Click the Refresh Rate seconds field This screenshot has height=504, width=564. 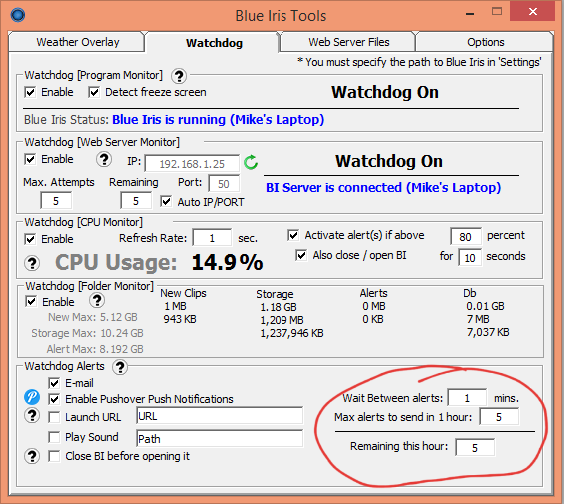click(212, 238)
